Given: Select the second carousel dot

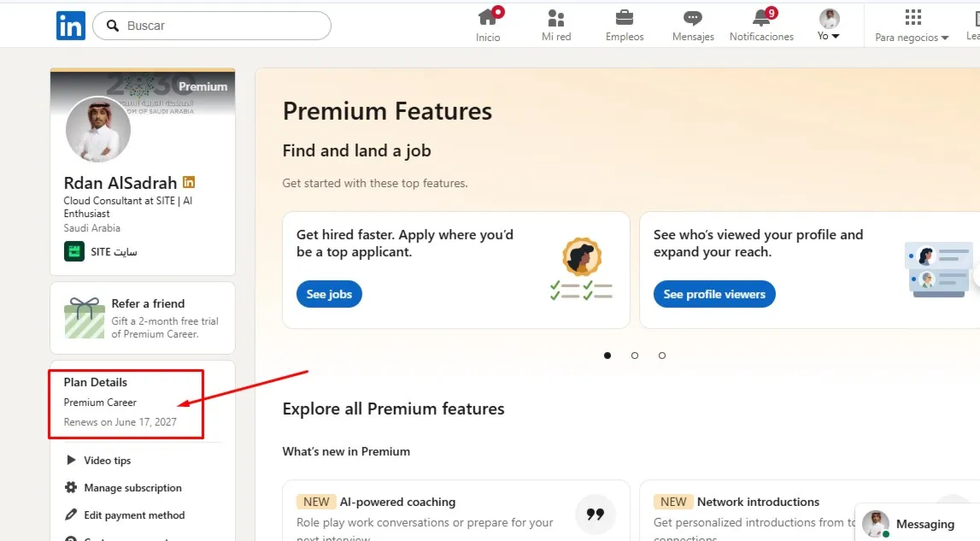Looking at the screenshot, I should coord(635,356).
